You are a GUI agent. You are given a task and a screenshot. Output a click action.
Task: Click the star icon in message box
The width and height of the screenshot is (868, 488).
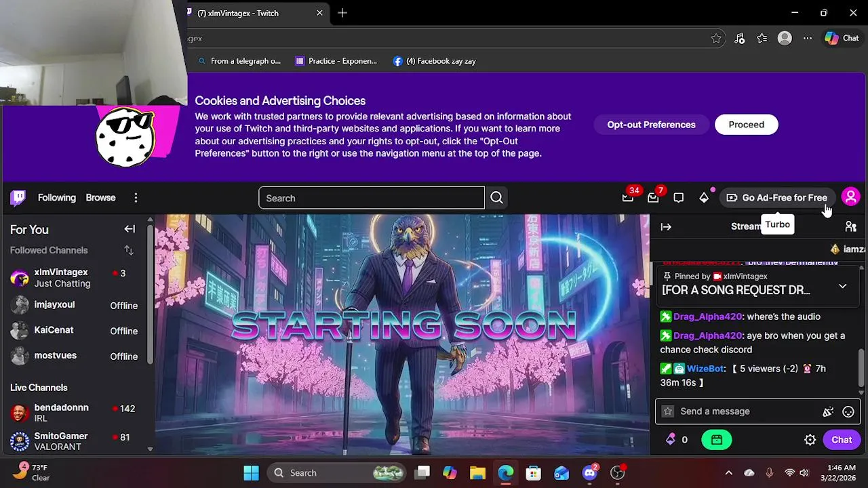pos(668,411)
